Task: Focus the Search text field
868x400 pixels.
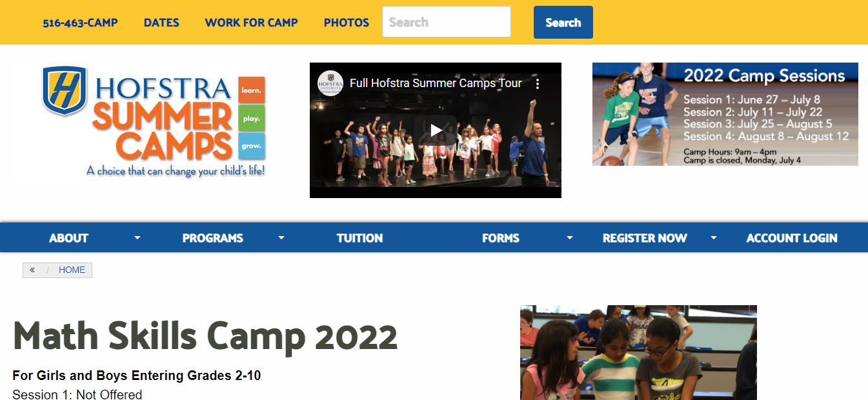Action: [447, 22]
